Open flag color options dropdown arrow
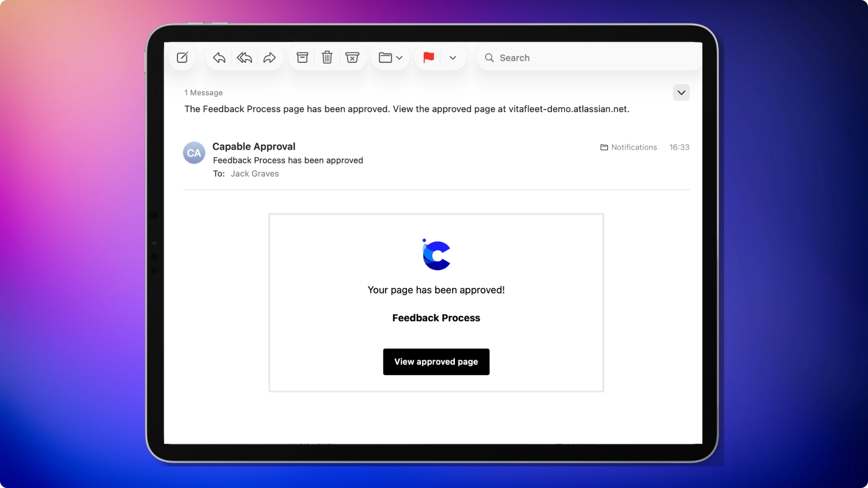This screenshot has height=488, width=868. [453, 58]
